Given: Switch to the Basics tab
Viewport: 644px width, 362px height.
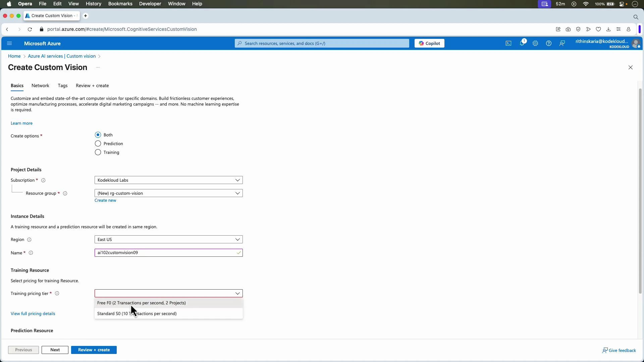Looking at the screenshot, I should [x=17, y=85].
